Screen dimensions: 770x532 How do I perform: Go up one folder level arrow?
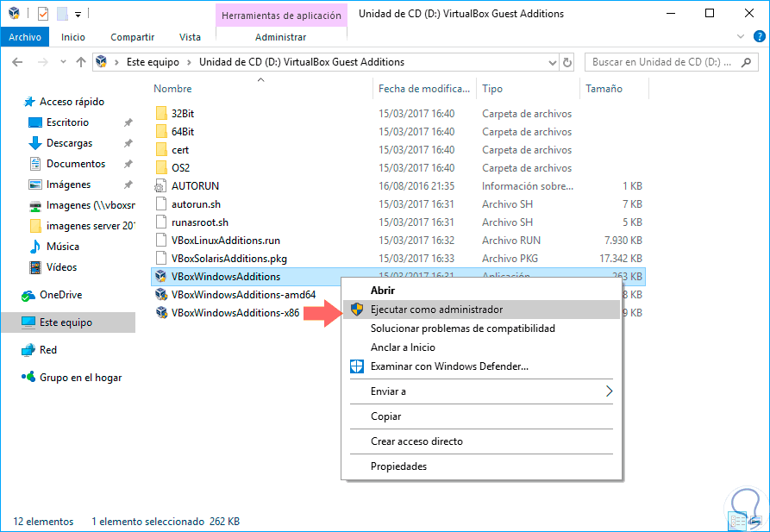[81, 62]
